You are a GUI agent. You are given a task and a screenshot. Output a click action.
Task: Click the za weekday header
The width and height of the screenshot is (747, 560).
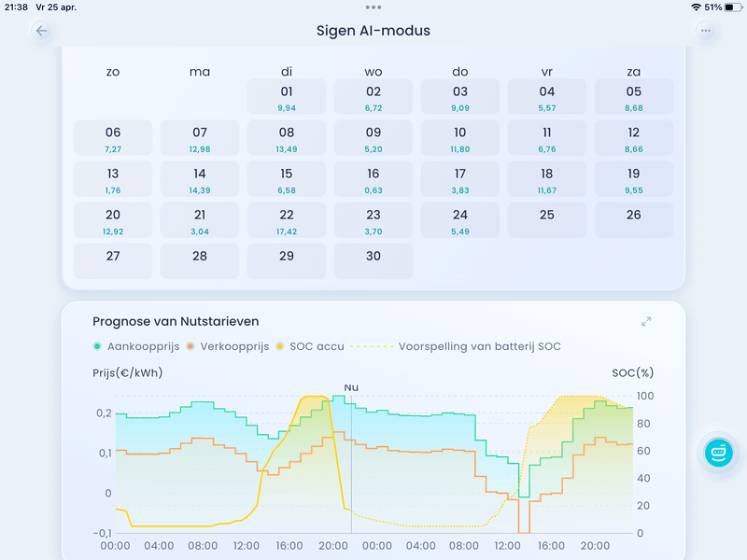[634, 72]
